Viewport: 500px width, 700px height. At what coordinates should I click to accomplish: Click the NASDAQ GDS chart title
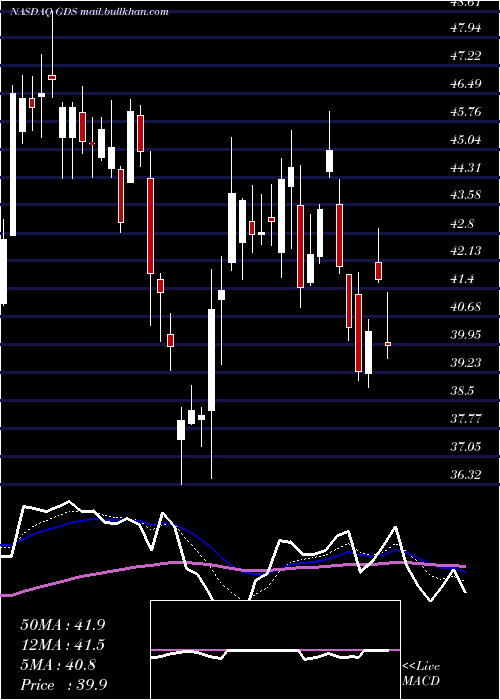point(89,12)
